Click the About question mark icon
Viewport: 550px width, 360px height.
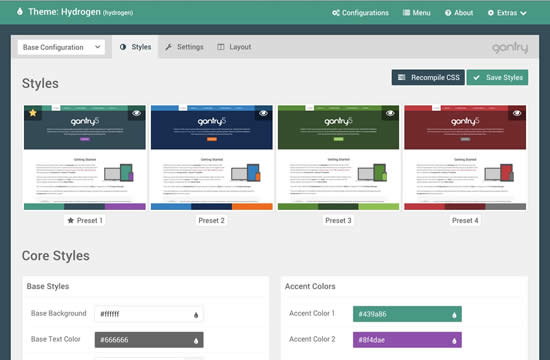pyautogui.click(x=448, y=13)
